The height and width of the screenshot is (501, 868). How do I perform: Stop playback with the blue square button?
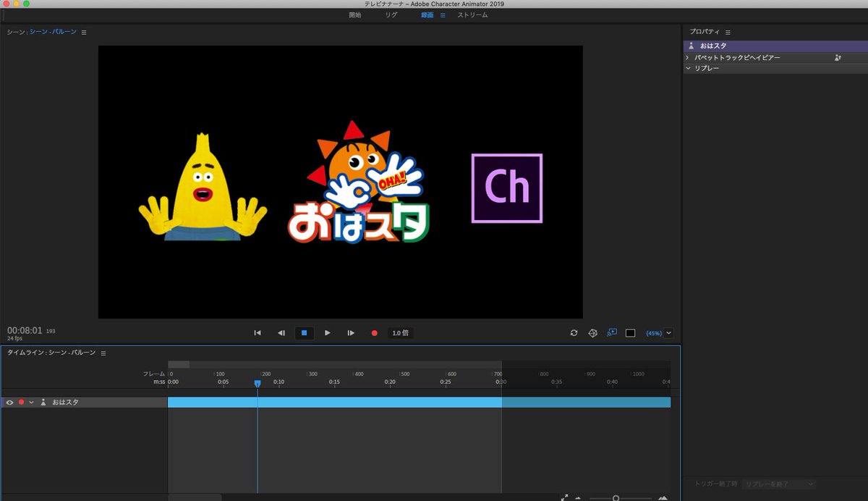(305, 333)
